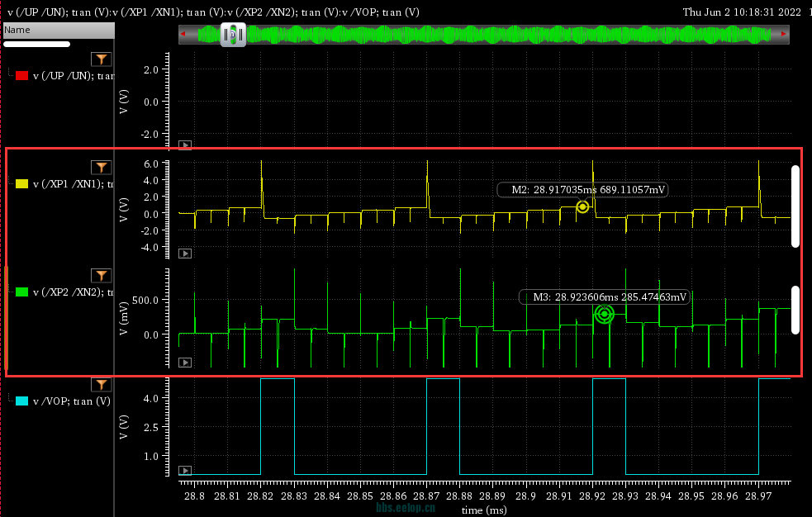This screenshot has width=812, height=517.
Task: Click the 28.9 tick label on the time axis
Action: [x=525, y=496]
